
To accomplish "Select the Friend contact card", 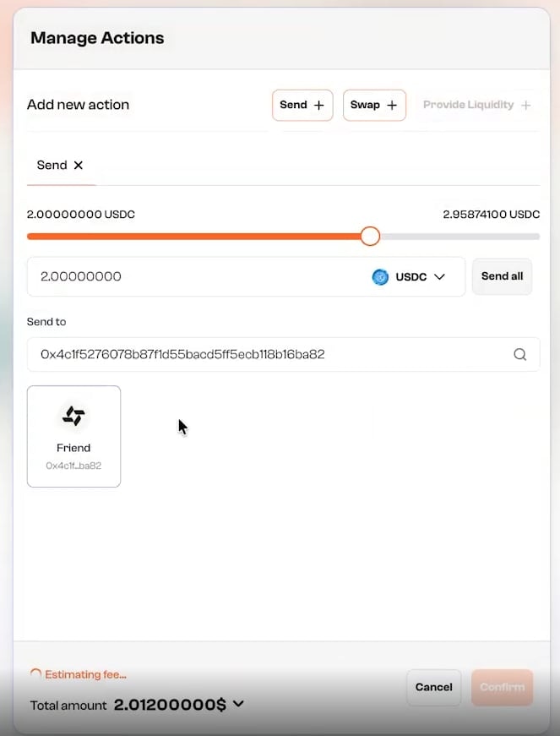I will (x=73, y=436).
